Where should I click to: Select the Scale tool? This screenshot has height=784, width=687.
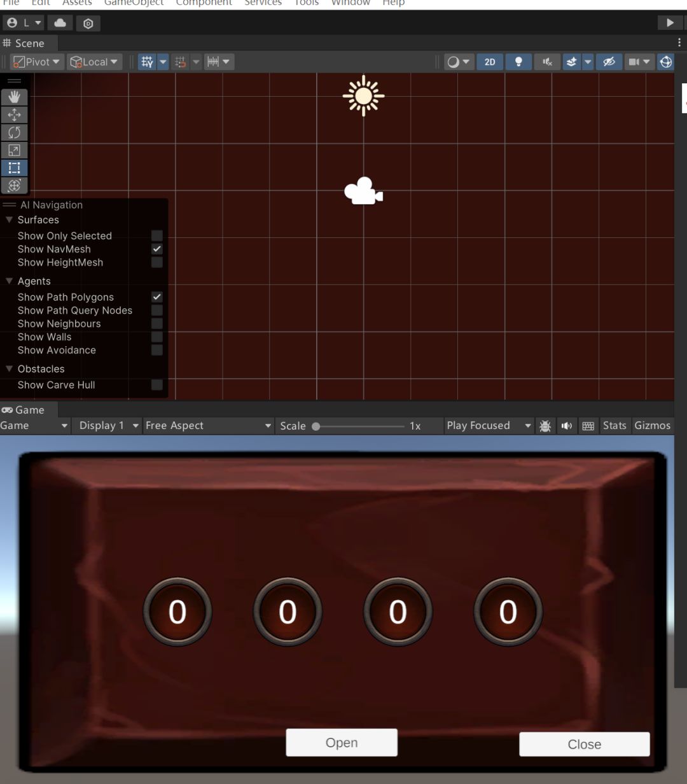click(15, 150)
